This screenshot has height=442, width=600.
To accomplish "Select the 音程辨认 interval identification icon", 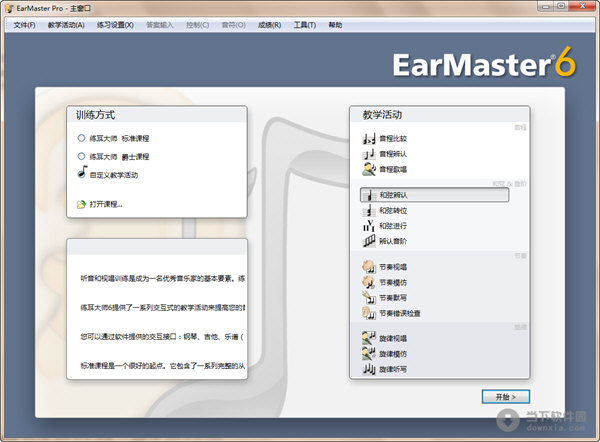I will coord(369,154).
